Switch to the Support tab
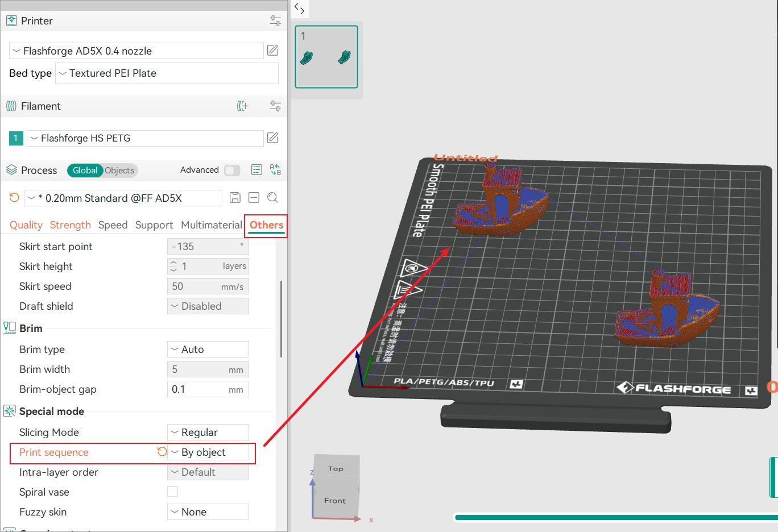The width and height of the screenshot is (778, 532). click(154, 225)
